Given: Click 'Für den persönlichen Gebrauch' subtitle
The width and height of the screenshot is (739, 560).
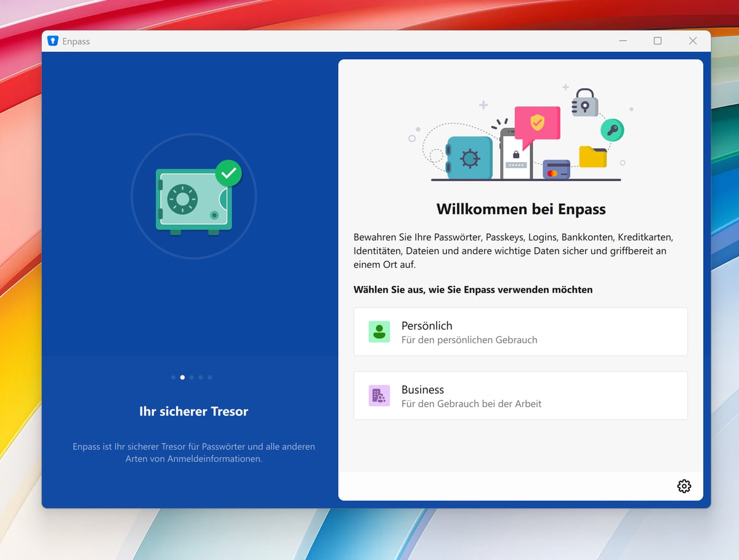Looking at the screenshot, I should click(469, 340).
